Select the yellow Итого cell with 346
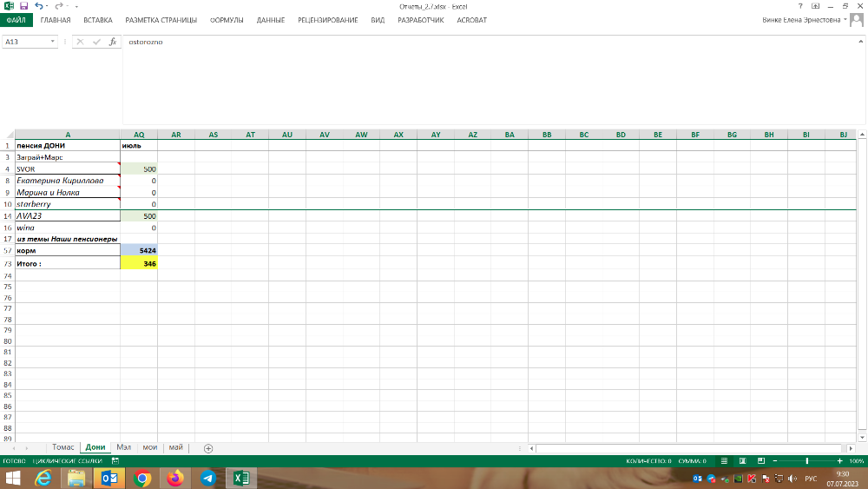This screenshot has width=868, height=489. 139,263
